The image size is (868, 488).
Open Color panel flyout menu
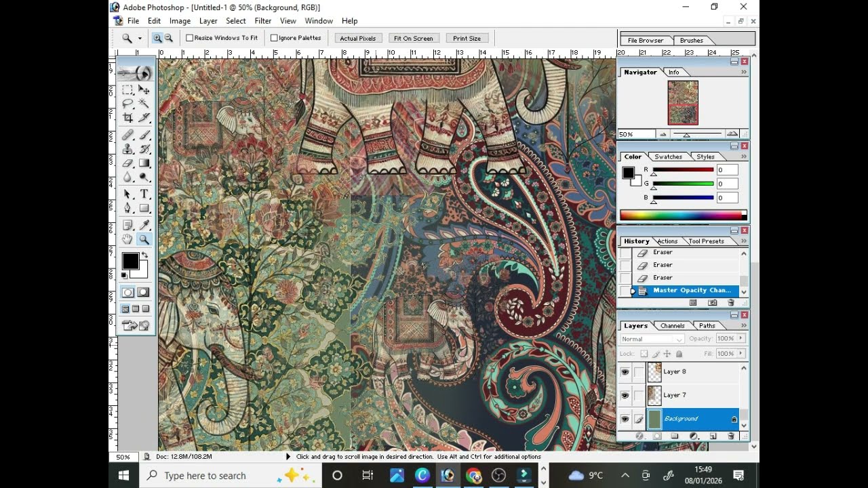pyautogui.click(x=744, y=157)
